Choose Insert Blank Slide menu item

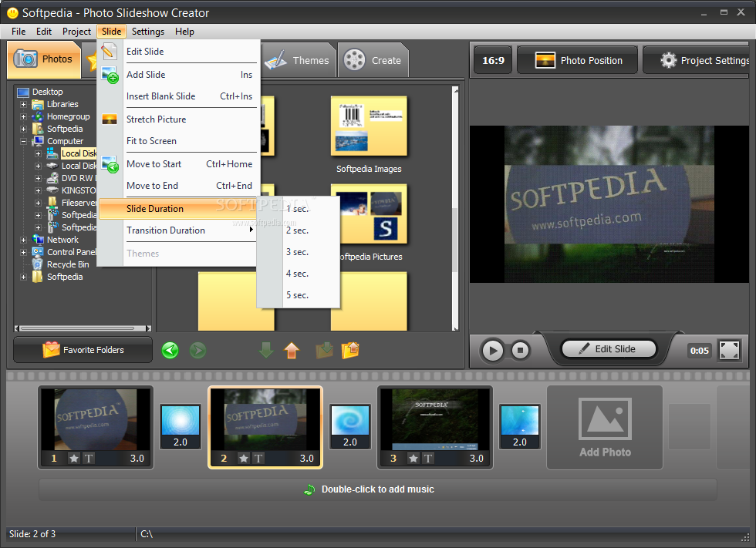[178, 96]
